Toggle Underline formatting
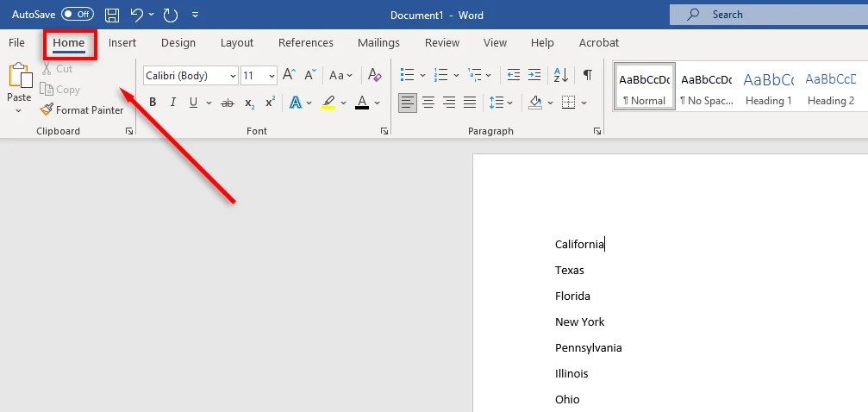 193,103
